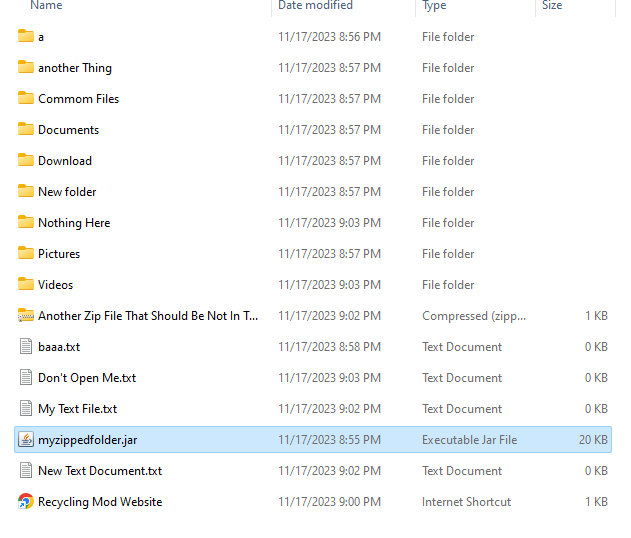This screenshot has height=538, width=631.
Task: Sort files by the Name column header
Action: pos(46,6)
